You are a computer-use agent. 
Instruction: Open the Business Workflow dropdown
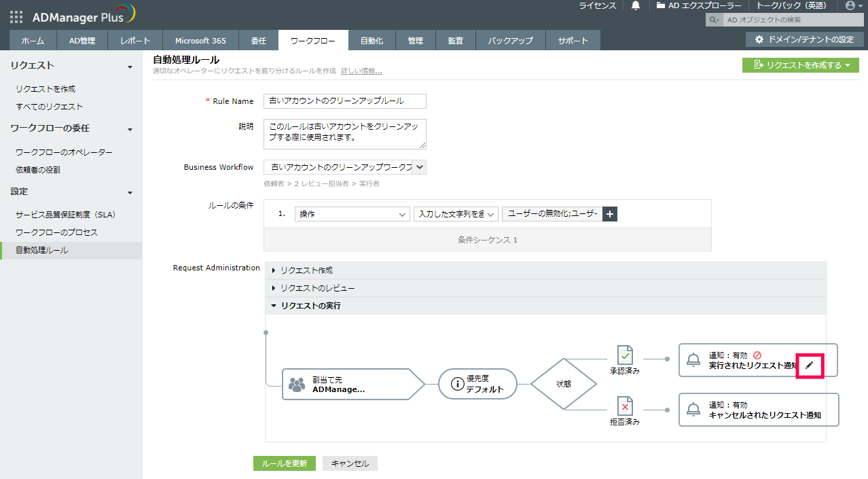[x=419, y=167]
